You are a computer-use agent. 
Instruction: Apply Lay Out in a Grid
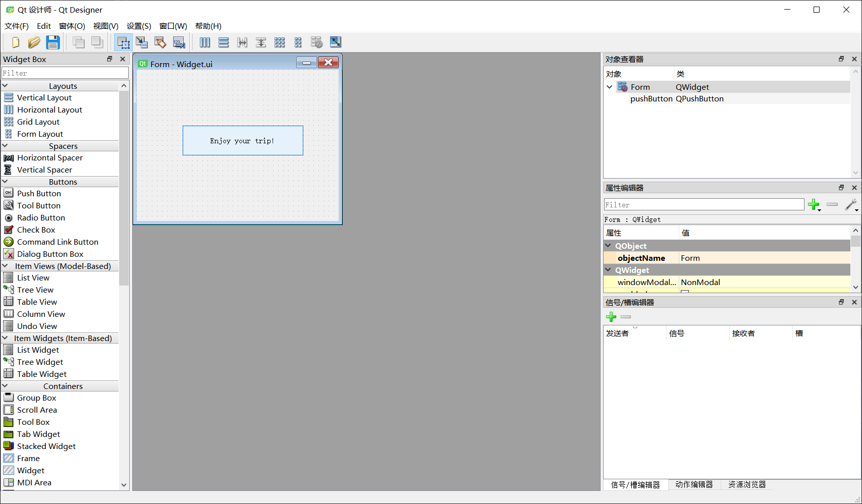tap(280, 42)
